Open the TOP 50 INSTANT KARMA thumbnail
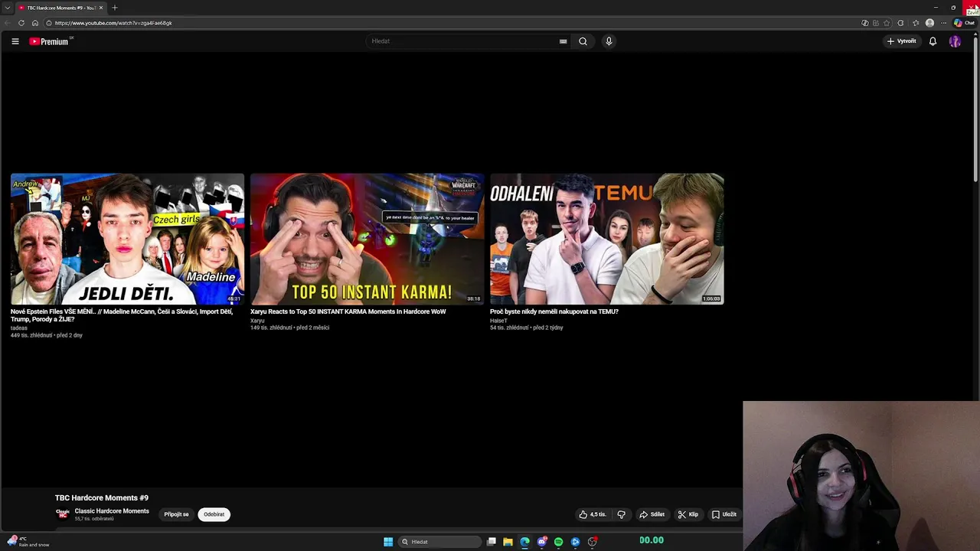This screenshot has width=980, height=551. pyautogui.click(x=367, y=239)
